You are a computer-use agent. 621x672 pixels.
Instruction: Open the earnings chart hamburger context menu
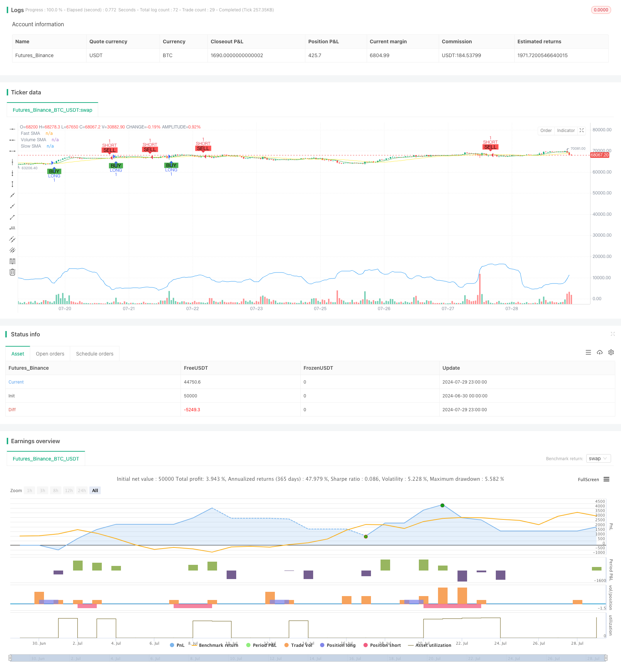pos(606,479)
